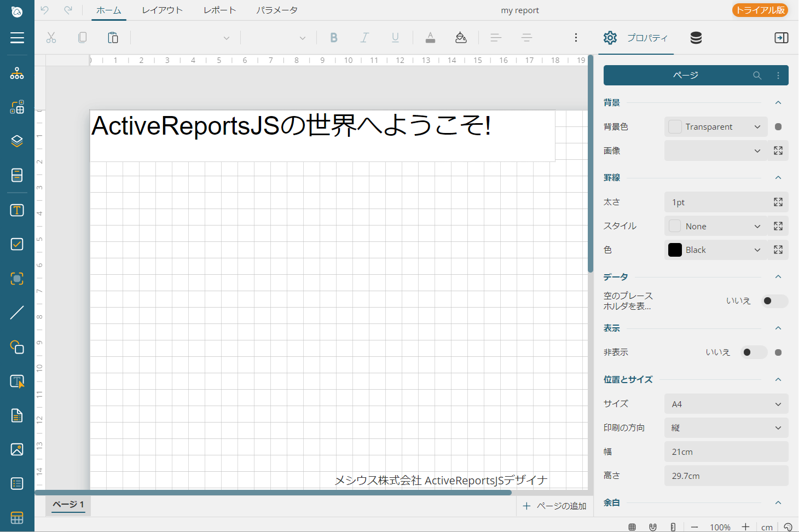Click the black border color swatch
Image resolution: width=799 pixels, height=532 pixels.
tap(675, 250)
